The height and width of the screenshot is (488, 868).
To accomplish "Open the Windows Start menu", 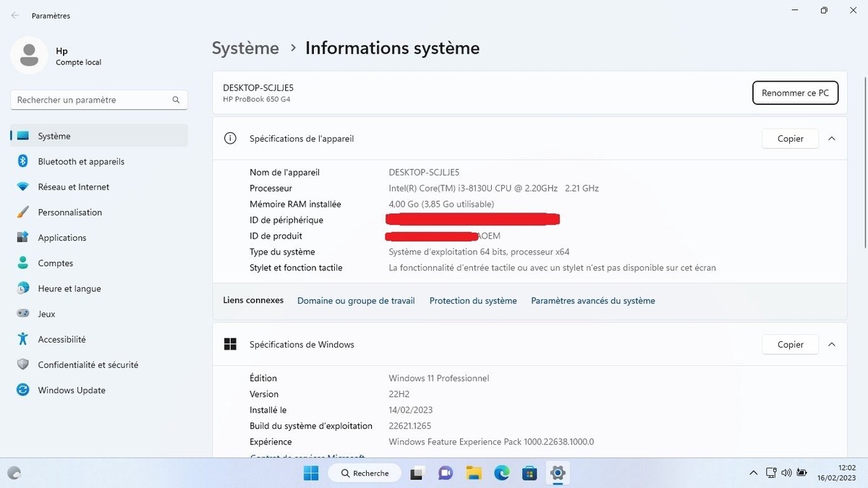I will click(x=311, y=474).
